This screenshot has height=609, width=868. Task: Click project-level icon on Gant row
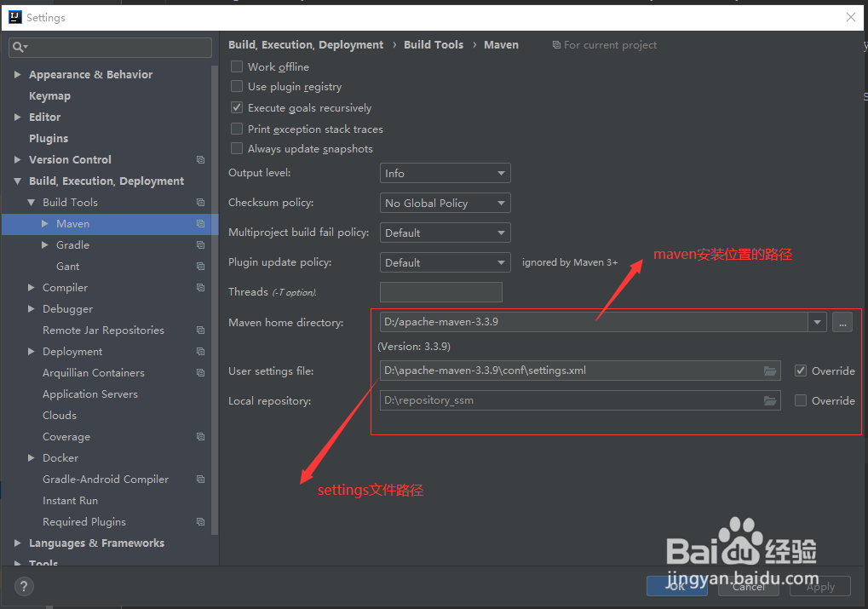[200, 267]
